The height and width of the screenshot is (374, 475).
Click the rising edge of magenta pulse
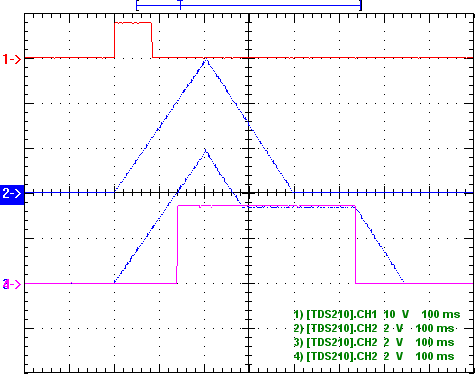coord(177,244)
